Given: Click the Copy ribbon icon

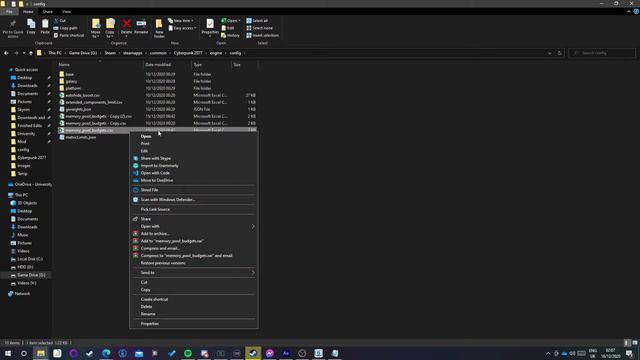Looking at the screenshot, I should [x=31, y=24].
